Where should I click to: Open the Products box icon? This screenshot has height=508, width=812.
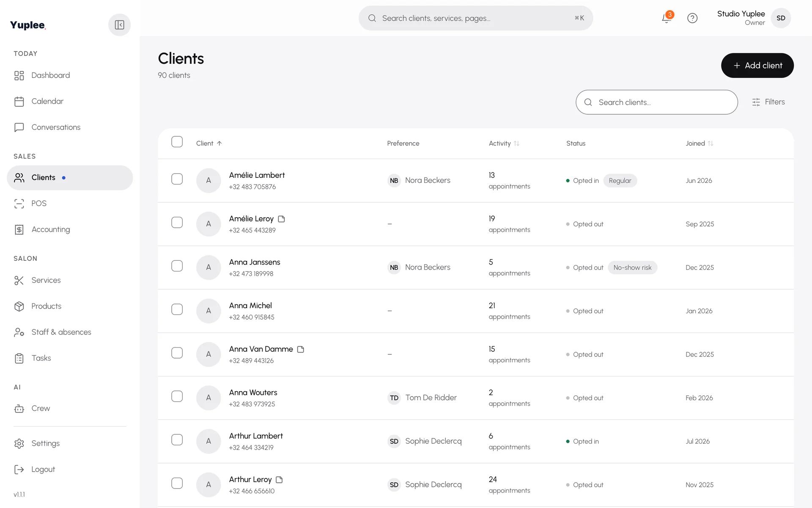point(19,306)
